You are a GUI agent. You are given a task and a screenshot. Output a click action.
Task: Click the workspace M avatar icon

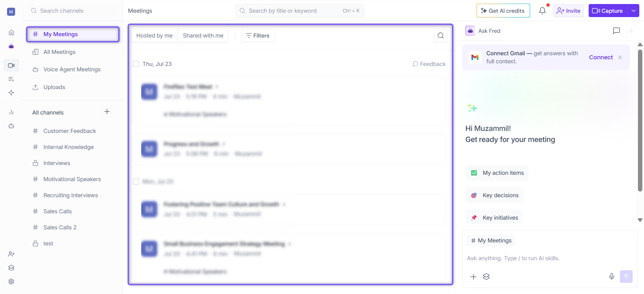(x=11, y=12)
